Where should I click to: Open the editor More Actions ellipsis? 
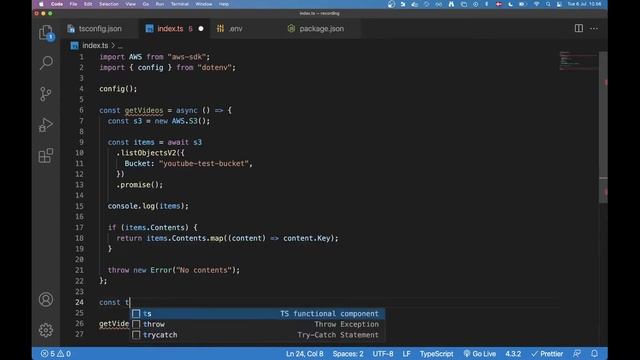(594, 29)
